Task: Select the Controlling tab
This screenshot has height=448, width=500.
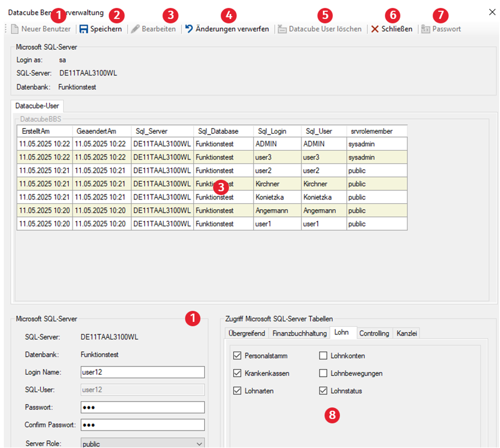Action: (374, 333)
